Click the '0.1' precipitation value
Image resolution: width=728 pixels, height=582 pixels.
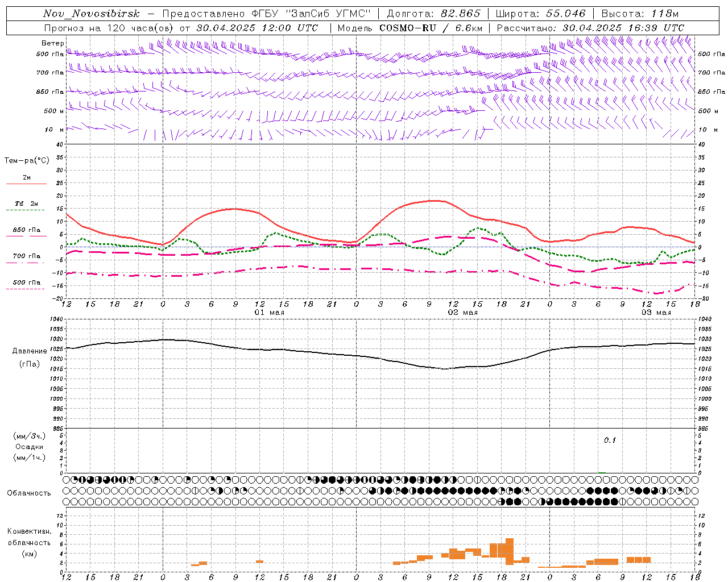pyautogui.click(x=610, y=440)
